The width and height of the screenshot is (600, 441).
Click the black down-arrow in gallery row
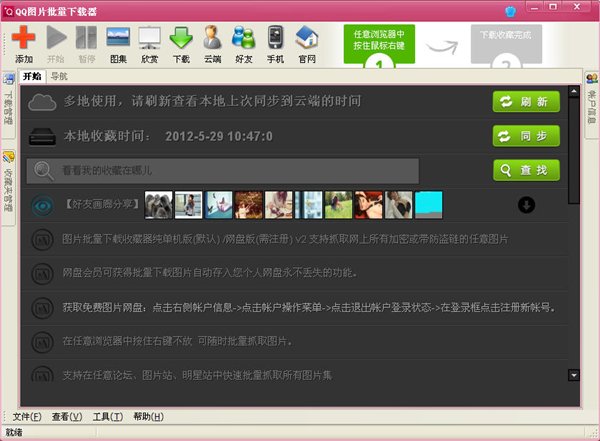click(526, 205)
